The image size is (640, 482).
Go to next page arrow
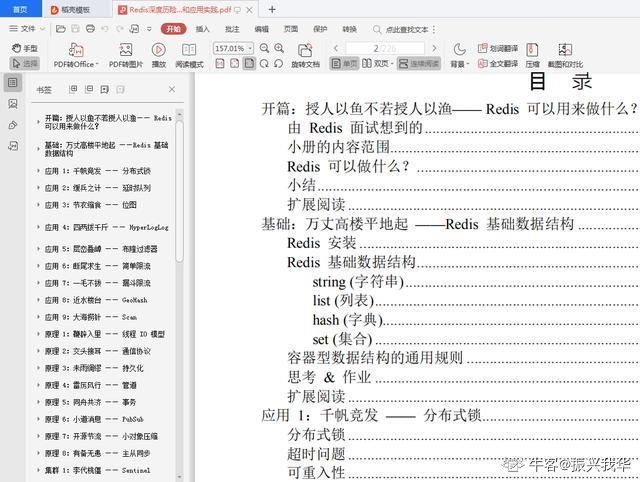click(434, 48)
